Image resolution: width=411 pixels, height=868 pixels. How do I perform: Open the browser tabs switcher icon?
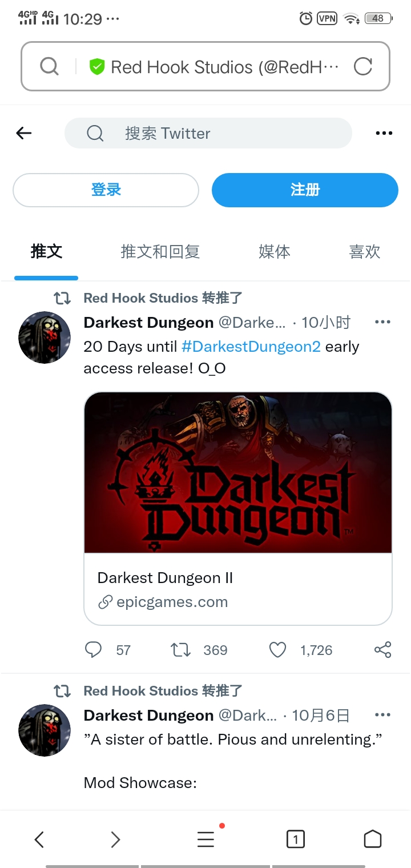click(x=295, y=839)
